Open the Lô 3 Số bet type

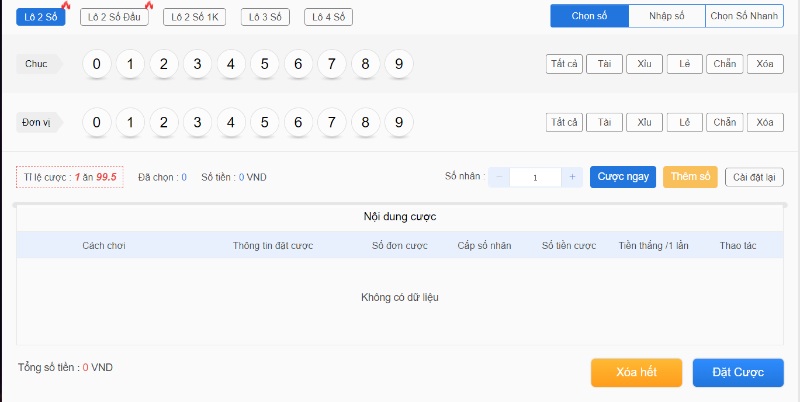(265, 17)
